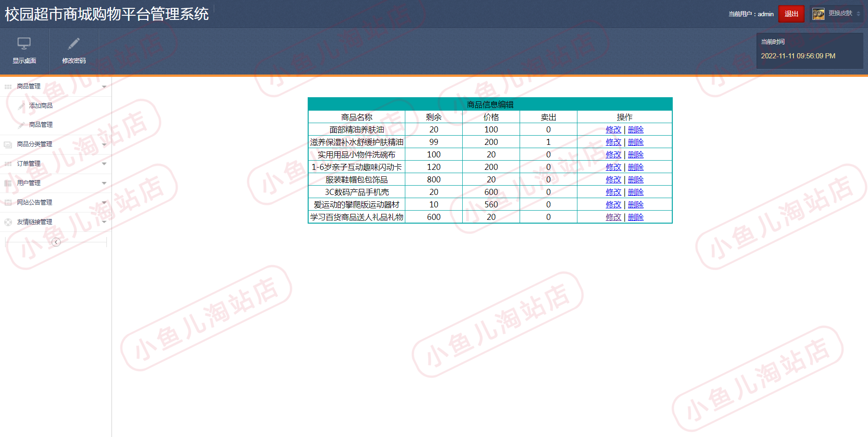Click product name 3C数码产品手机壳
The height and width of the screenshot is (437, 868).
[357, 192]
